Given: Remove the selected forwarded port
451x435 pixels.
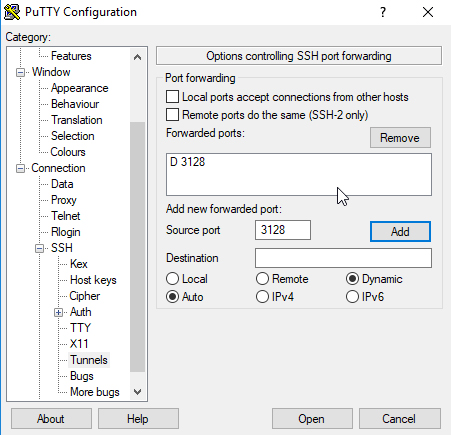Looking at the screenshot, I should coord(400,138).
